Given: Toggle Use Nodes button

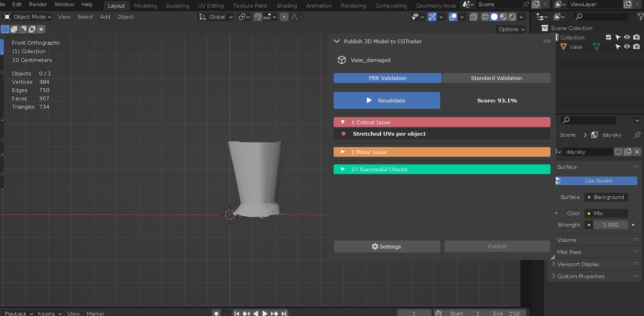Looking at the screenshot, I should coord(597,181).
